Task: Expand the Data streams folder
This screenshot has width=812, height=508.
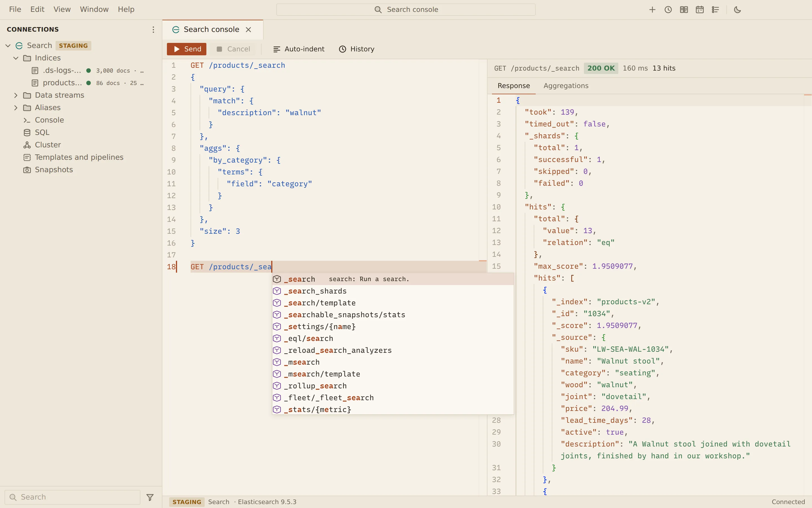Action: click(16, 95)
